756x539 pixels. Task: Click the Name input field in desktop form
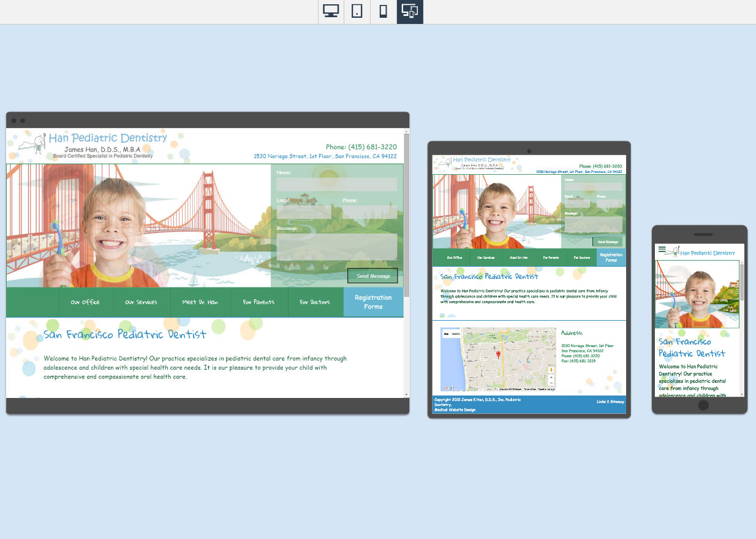point(336,185)
